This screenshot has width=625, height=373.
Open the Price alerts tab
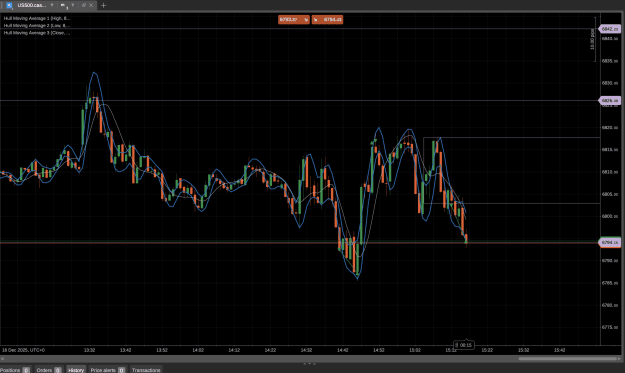click(107, 370)
